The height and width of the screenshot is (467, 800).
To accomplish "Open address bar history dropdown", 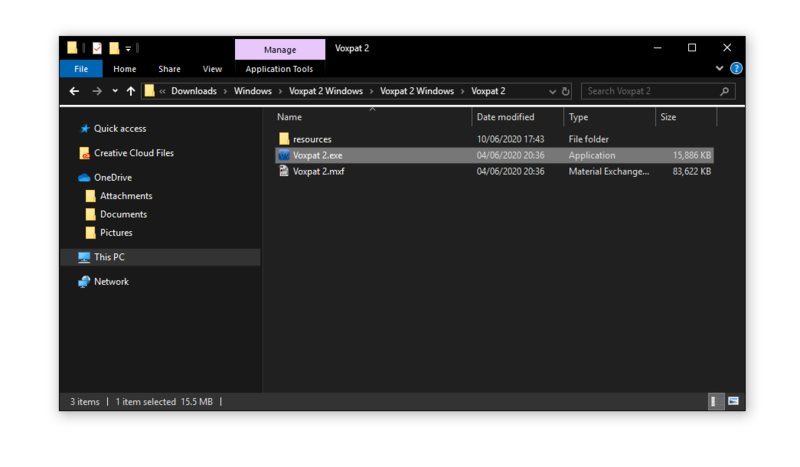I will (552, 91).
